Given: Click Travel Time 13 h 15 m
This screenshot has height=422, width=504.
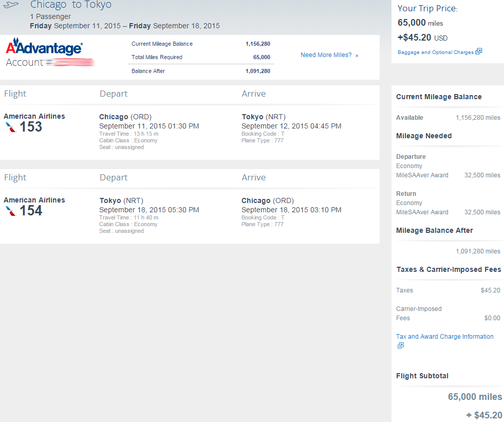Looking at the screenshot, I should [x=128, y=134].
